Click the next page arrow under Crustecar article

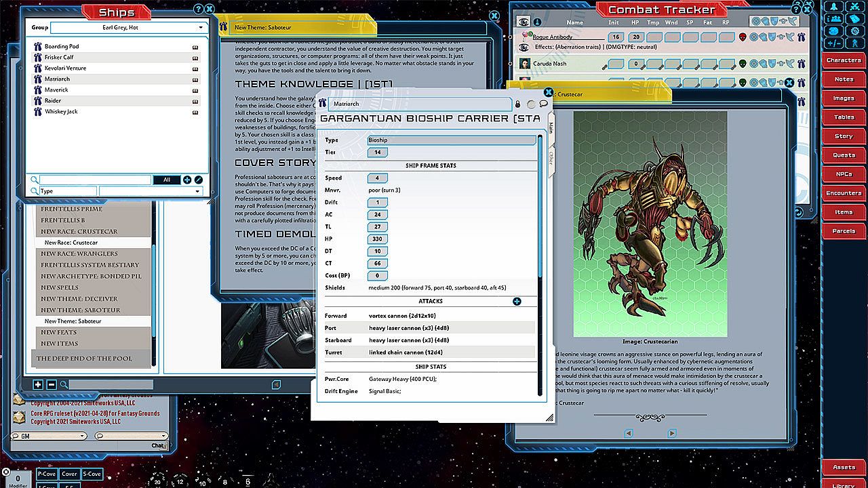671,433
